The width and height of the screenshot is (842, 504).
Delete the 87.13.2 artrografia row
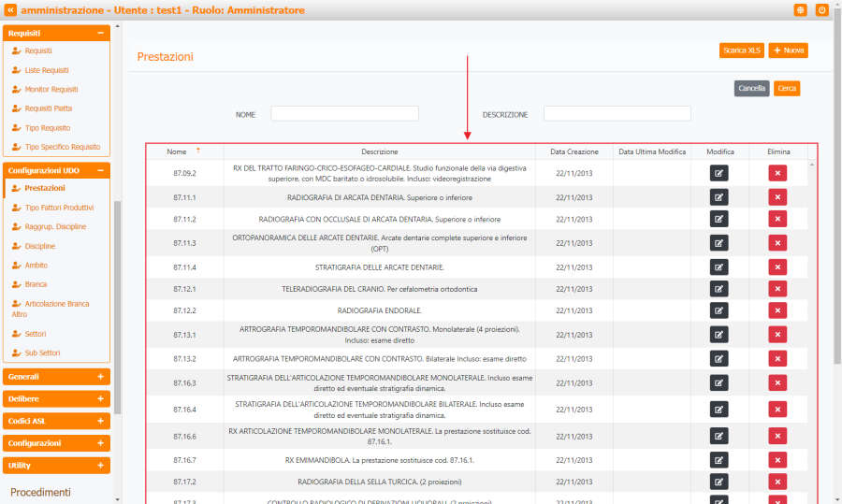coord(777,358)
